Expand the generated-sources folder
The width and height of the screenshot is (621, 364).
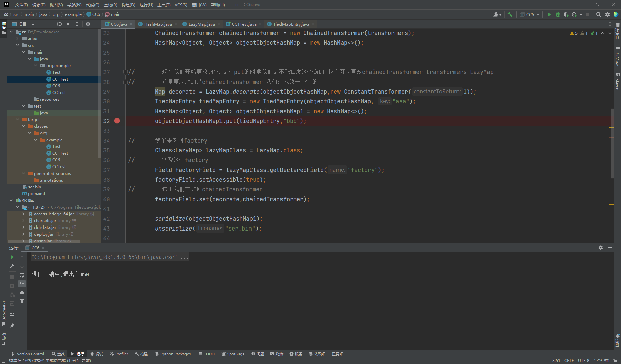click(24, 174)
